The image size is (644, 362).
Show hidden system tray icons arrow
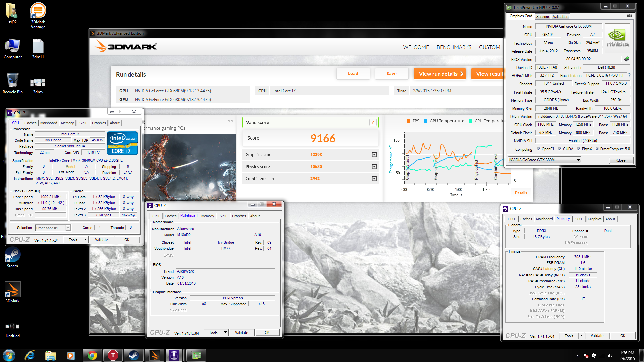[578, 356]
